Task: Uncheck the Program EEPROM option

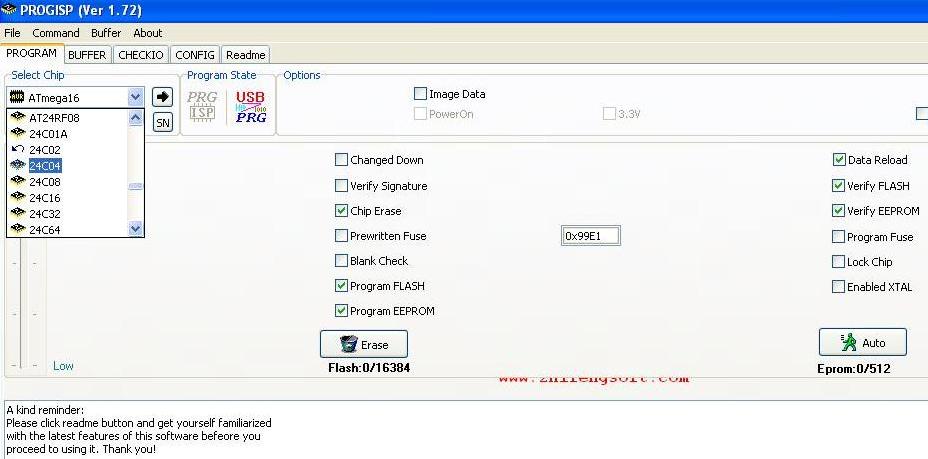Action: pyautogui.click(x=341, y=311)
